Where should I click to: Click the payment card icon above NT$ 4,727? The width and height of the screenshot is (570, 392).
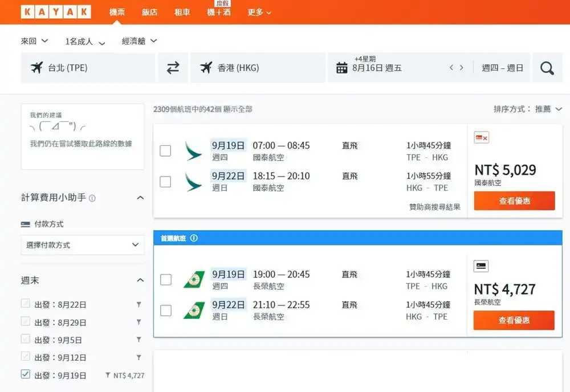pos(481,266)
